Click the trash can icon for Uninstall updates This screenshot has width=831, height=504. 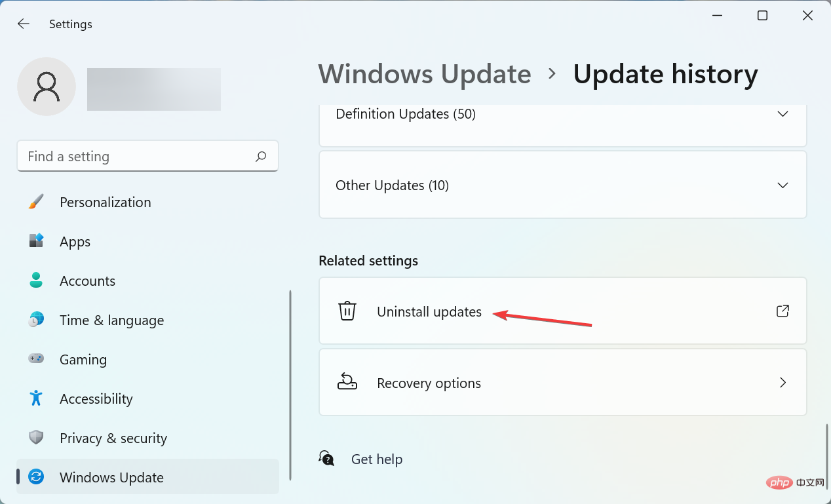[347, 311]
